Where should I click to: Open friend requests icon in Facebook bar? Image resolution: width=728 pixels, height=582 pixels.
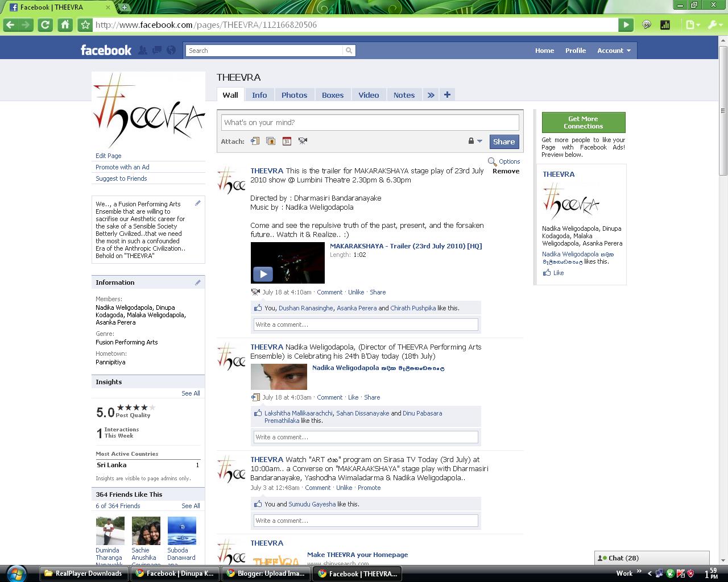click(x=143, y=50)
